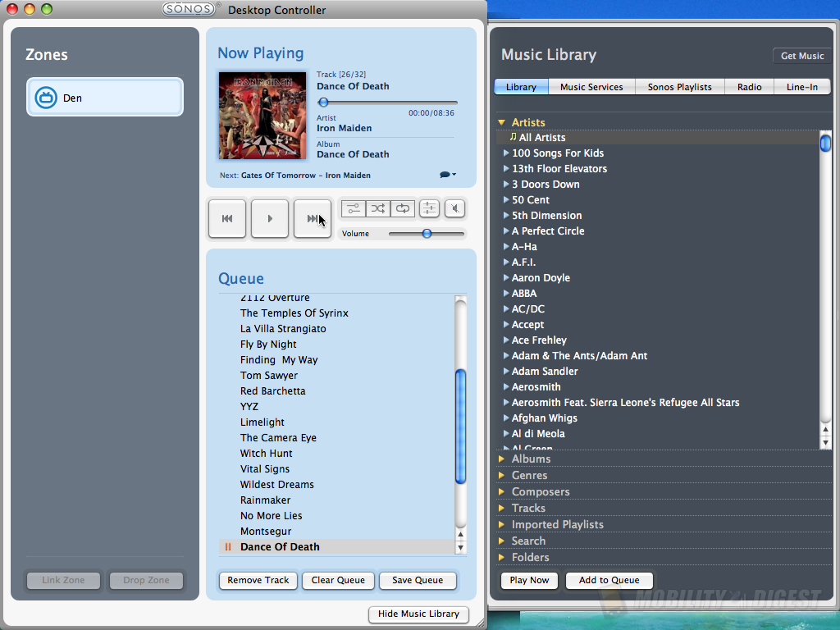
Task: Expand the 100 Songs For Kids artist
Action: (x=505, y=153)
